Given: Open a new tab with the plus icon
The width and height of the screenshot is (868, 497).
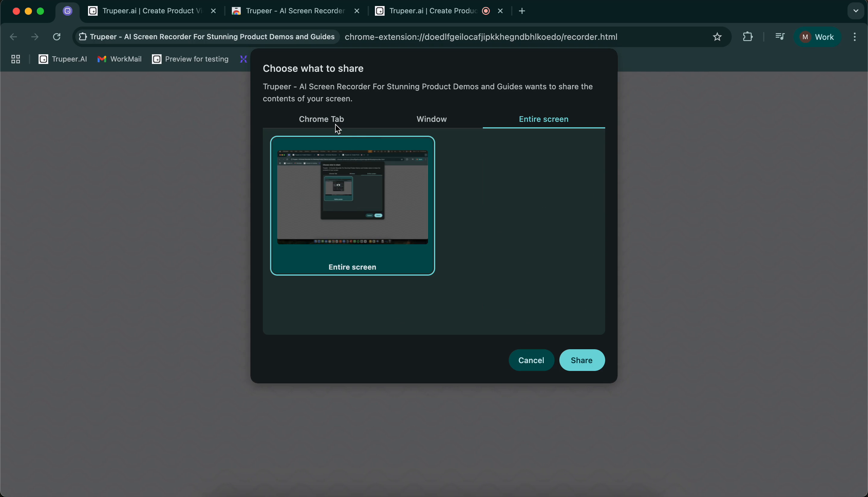Looking at the screenshot, I should [522, 11].
